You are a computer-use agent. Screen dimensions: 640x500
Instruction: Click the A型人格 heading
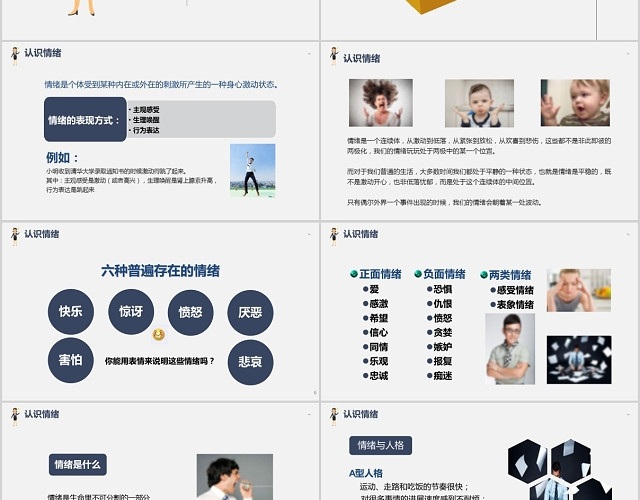click(366, 473)
